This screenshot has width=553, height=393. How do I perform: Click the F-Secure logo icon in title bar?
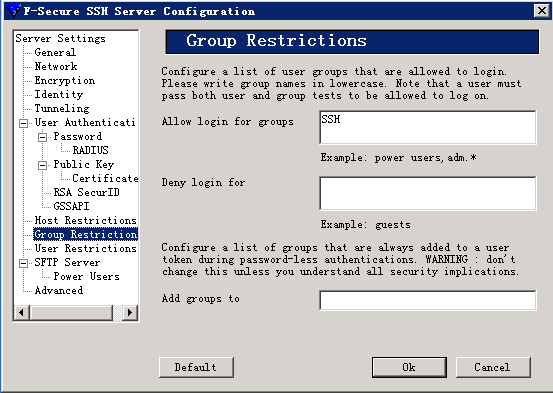(13, 11)
